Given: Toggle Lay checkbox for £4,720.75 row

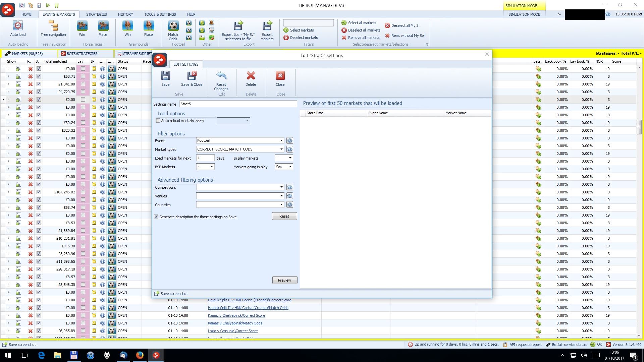Looking at the screenshot, I should 83,92.
